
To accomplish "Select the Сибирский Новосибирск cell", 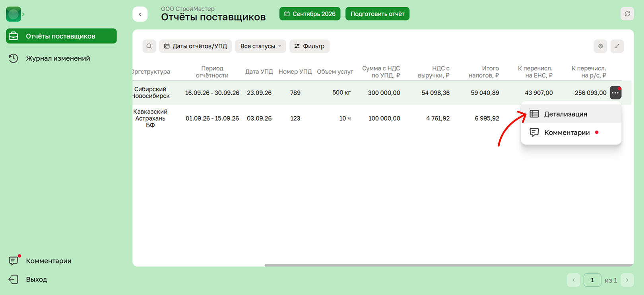I will (x=151, y=93).
